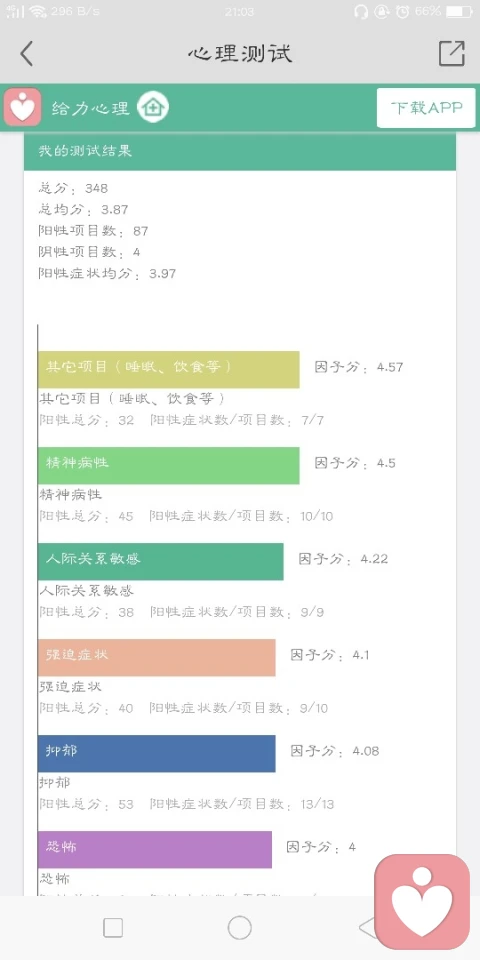
Task: Select the teal 人际关系敏感 bar
Action: pyautogui.click(x=160, y=561)
